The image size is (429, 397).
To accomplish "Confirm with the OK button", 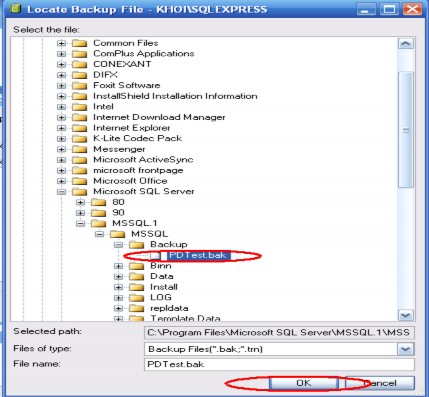I will point(304,383).
